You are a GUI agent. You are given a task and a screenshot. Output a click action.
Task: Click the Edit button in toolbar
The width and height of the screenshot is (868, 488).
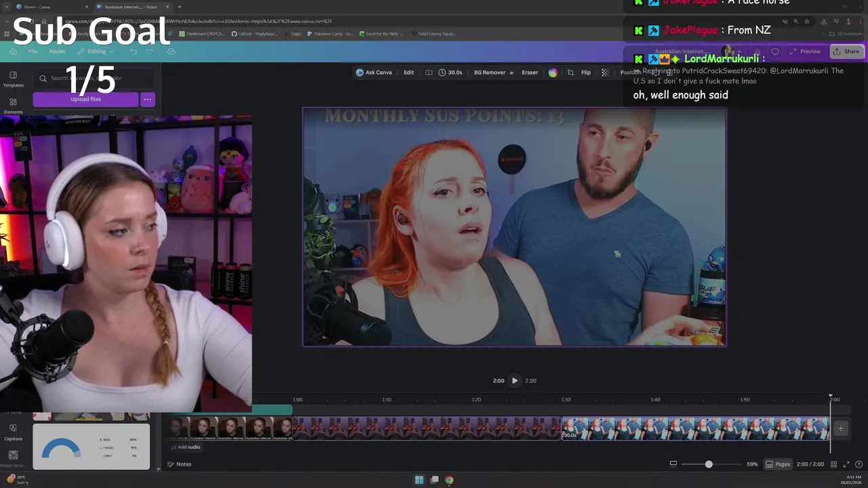click(x=409, y=73)
